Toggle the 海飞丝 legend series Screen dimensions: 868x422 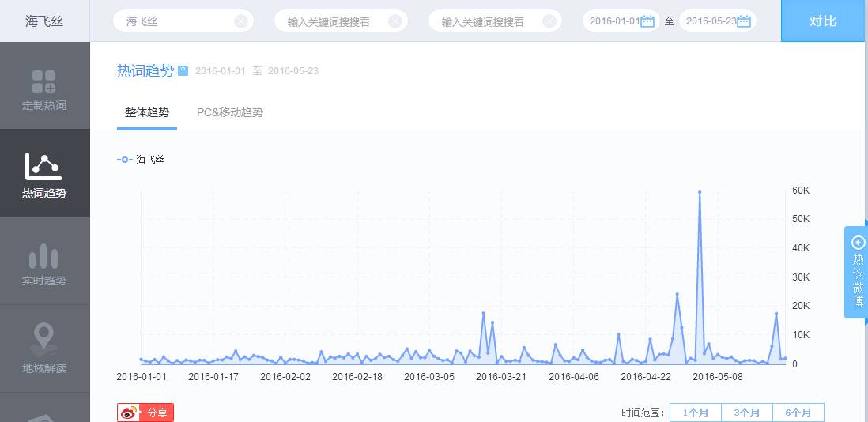point(141,160)
